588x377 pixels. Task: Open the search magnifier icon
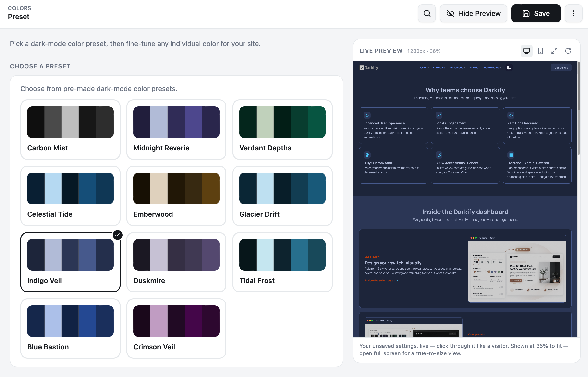pyautogui.click(x=427, y=13)
